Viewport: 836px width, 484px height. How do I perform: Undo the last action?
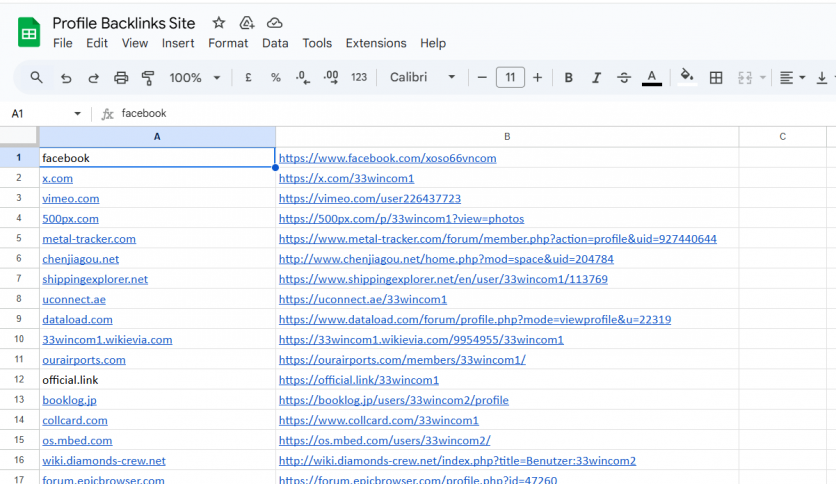tap(66, 78)
